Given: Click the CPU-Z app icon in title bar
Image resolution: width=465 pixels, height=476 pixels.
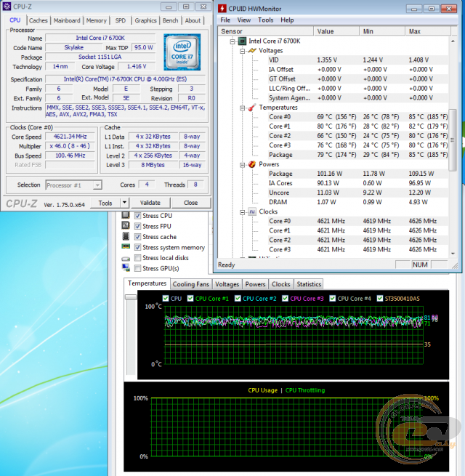Looking at the screenshot, I should tap(7, 6).
